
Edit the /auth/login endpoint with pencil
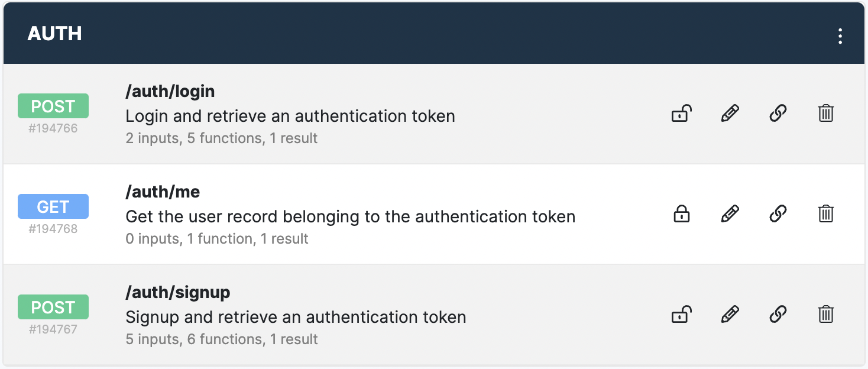(x=730, y=113)
